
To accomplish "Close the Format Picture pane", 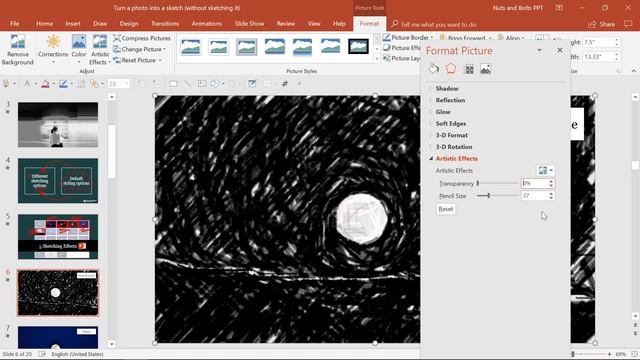I will 560,50.
